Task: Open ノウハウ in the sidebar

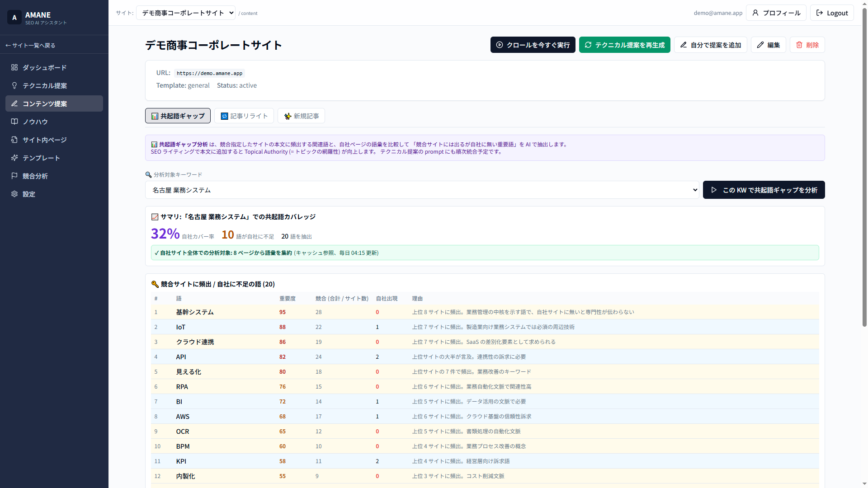Action: [x=54, y=122]
